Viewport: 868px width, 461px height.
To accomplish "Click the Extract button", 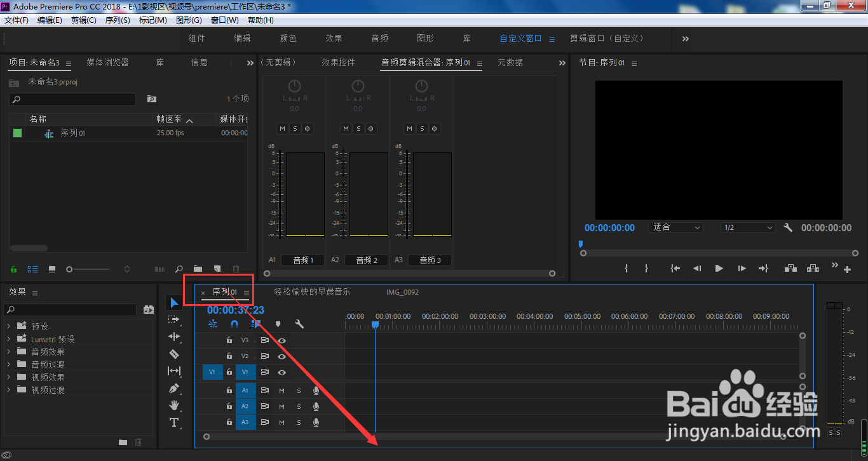I will pyautogui.click(x=813, y=269).
